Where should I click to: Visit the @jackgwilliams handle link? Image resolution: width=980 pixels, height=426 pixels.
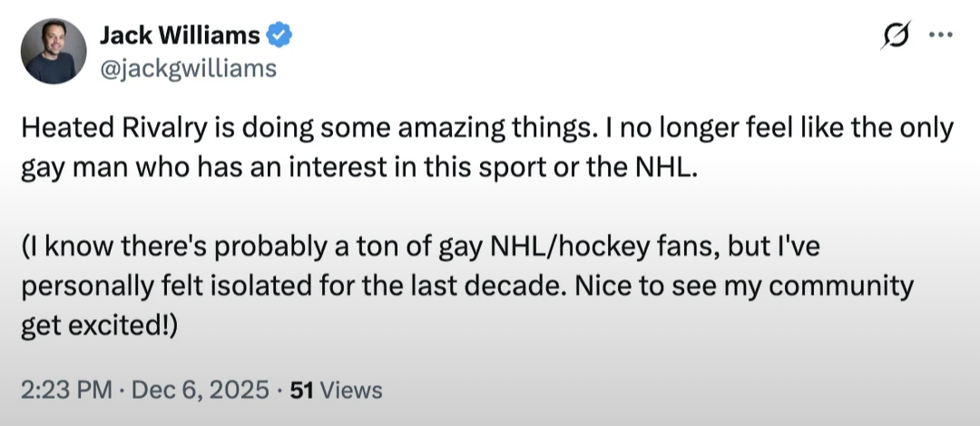pyautogui.click(x=188, y=68)
